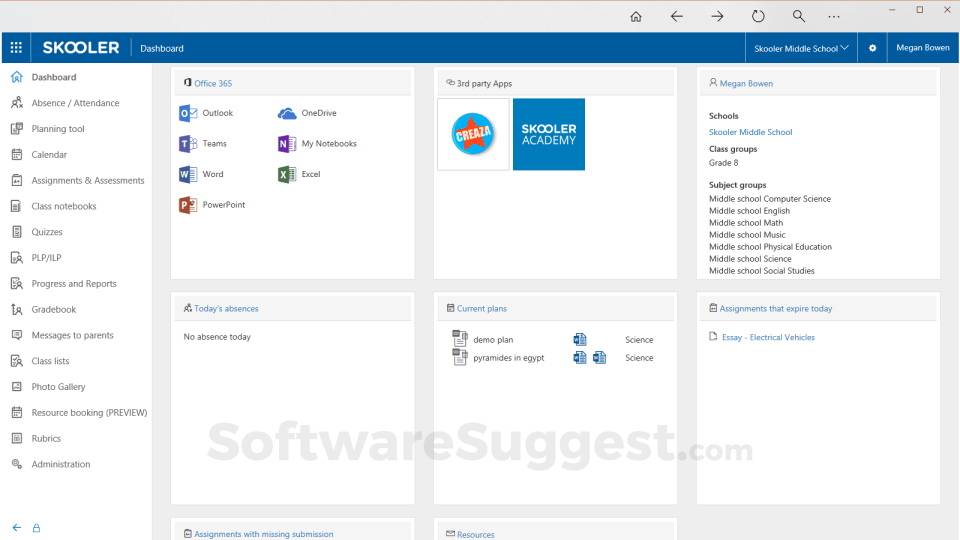The image size is (960, 540).
Task: Reload the page with refresh icon
Action: pyautogui.click(x=758, y=17)
